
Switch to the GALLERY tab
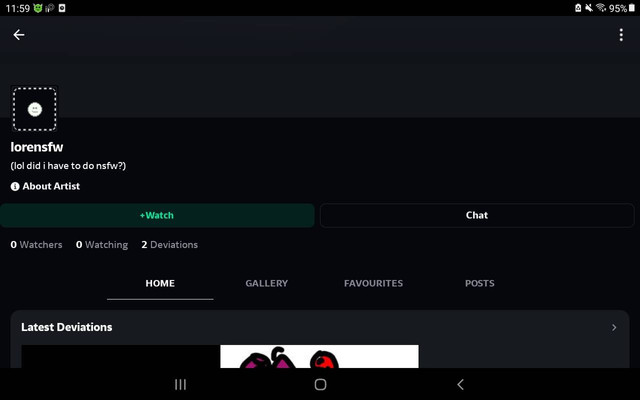click(x=267, y=283)
